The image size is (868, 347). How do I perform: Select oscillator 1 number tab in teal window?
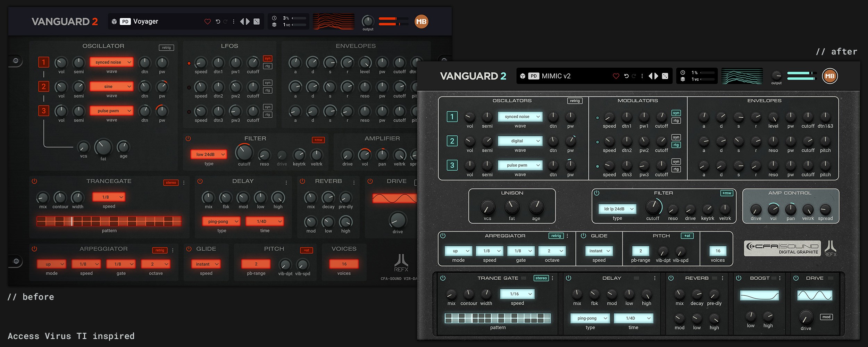pos(452,117)
